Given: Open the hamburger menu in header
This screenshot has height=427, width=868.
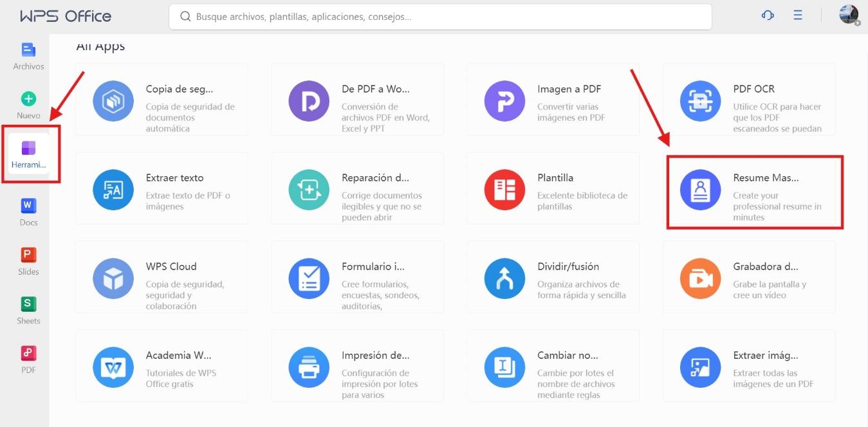Looking at the screenshot, I should [798, 15].
